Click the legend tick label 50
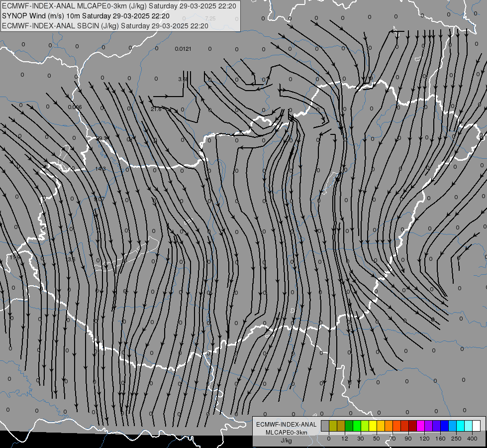 [377, 439]
